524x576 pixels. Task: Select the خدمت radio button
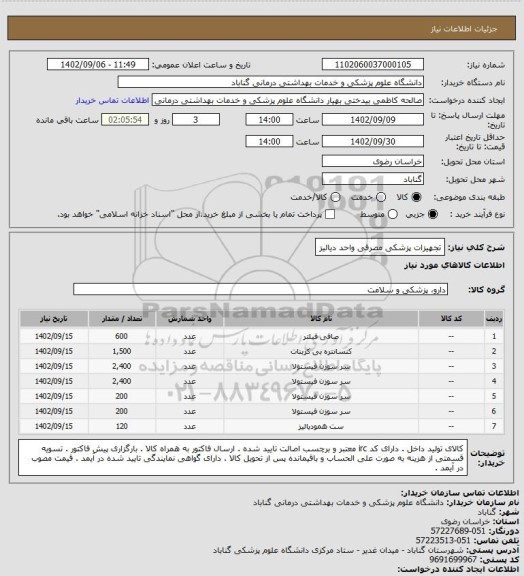[381, 197]
